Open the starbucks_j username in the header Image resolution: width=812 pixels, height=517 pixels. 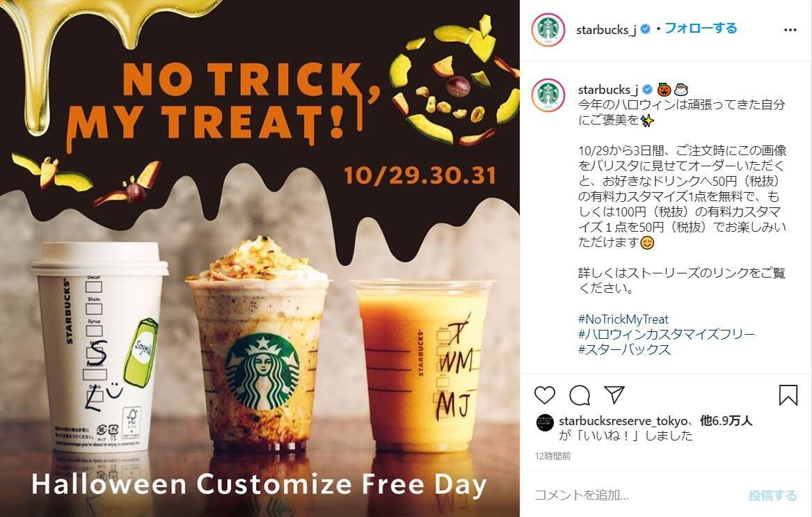point(606,29)
